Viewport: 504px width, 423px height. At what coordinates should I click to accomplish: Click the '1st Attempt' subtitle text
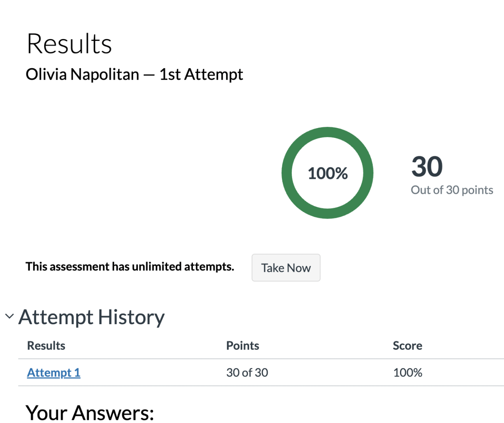[201, 74]
